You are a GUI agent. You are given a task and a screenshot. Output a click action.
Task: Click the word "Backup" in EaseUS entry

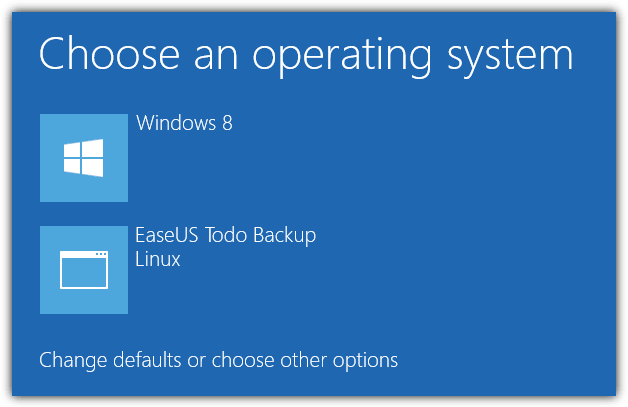click(284, 236)
